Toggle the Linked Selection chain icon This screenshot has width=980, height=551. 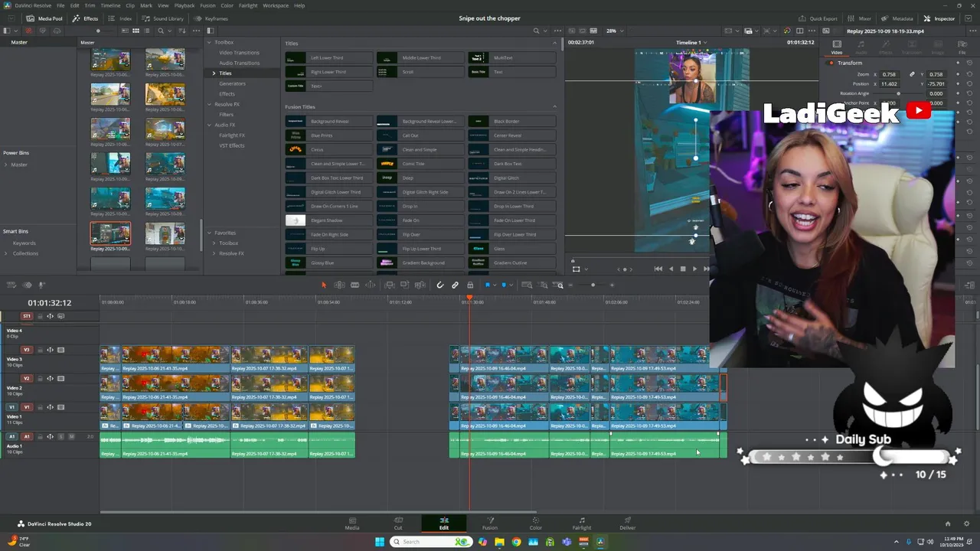455,285
